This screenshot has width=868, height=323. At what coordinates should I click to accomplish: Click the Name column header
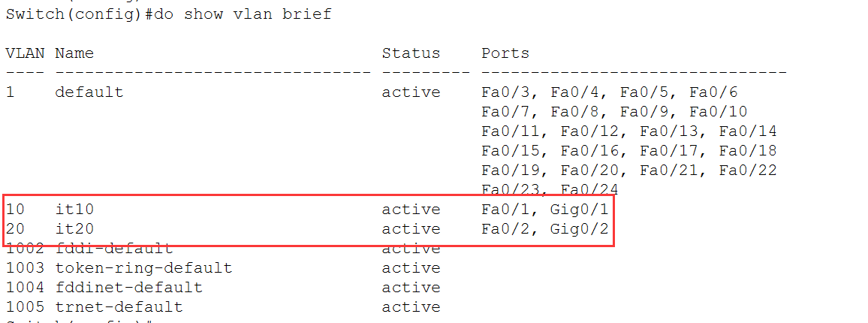click(74, 53)
